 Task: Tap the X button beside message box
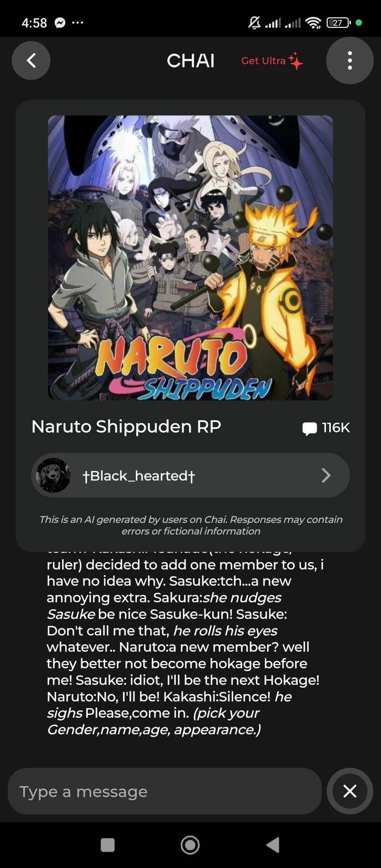point(350,791)
